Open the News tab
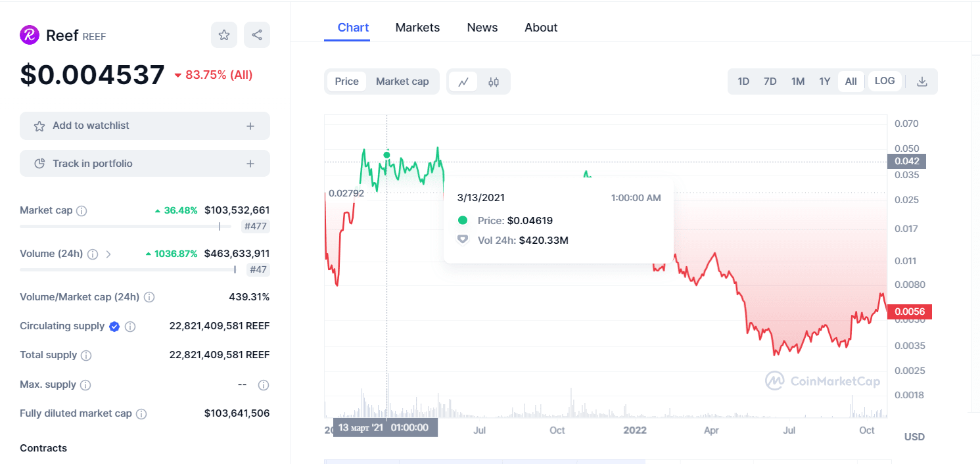980x464 pixels. pos(482,28)
